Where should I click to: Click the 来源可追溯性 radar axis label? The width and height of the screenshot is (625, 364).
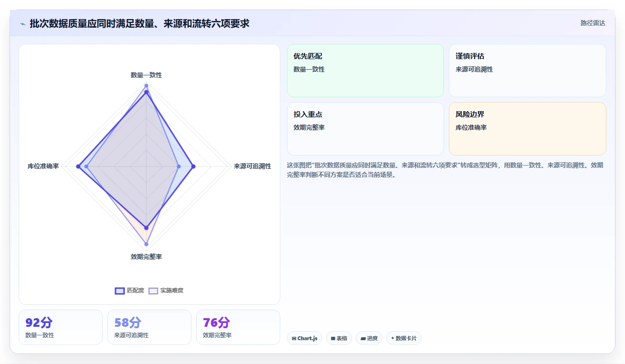253,166
